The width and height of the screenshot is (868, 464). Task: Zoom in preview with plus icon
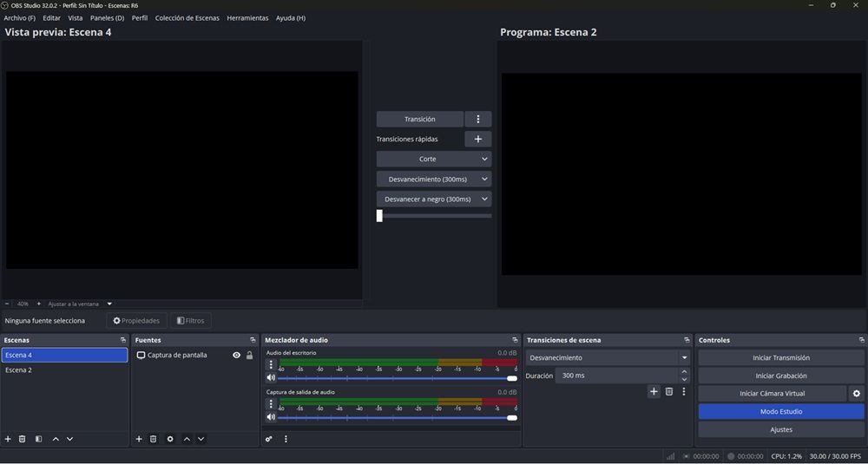pos(38,304)
